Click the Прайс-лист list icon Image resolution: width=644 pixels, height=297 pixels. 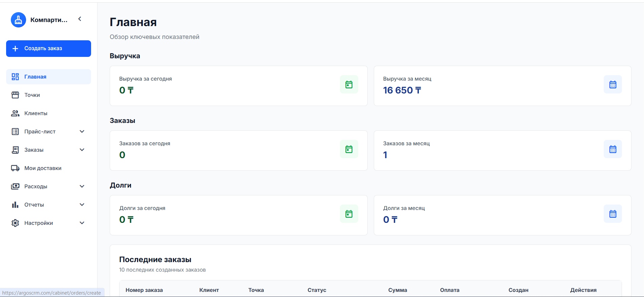15,132
